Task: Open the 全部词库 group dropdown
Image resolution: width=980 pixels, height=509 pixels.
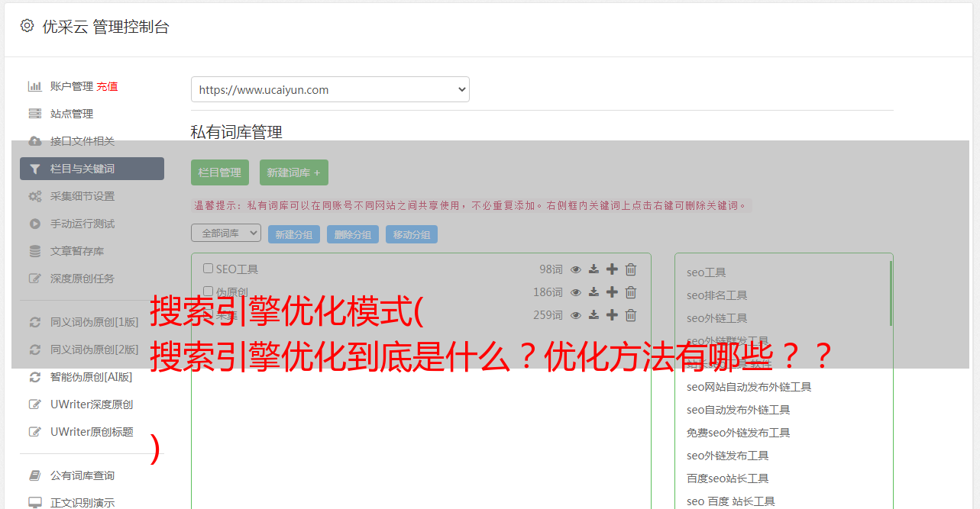Action: click(x=226, y=233)
